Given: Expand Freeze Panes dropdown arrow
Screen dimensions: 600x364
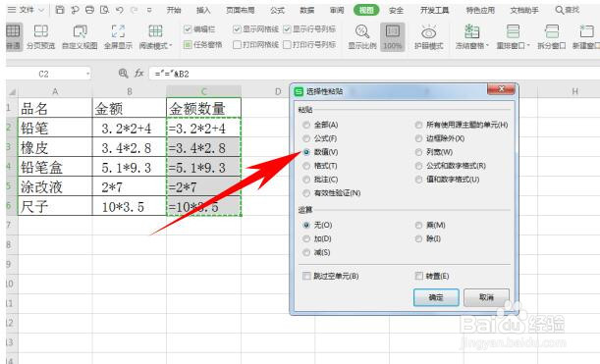Looking at the screenshot, I should point(487,45).
